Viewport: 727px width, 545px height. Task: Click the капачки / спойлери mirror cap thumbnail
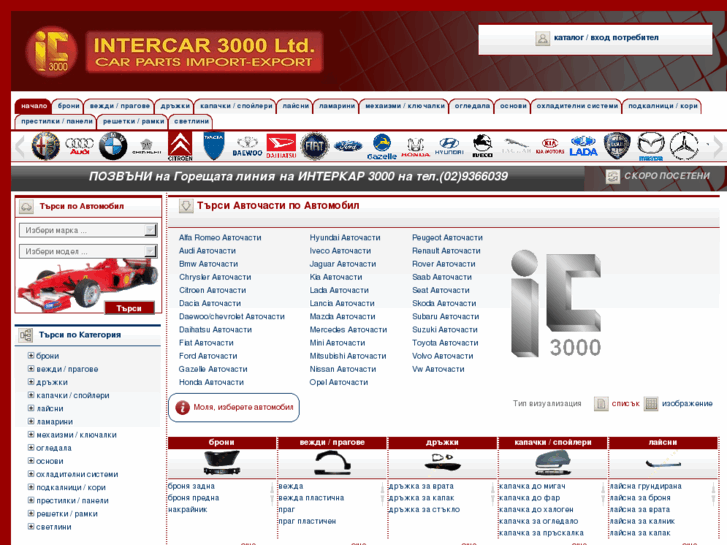click(x=553, y=463)
